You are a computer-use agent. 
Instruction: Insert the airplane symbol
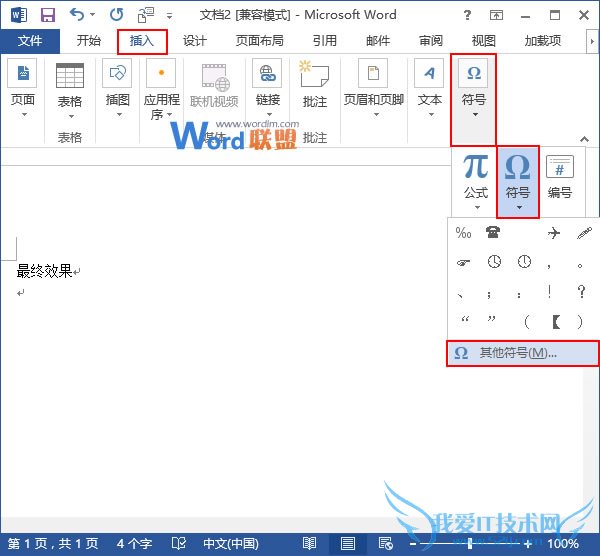click(x=553, y=233)
